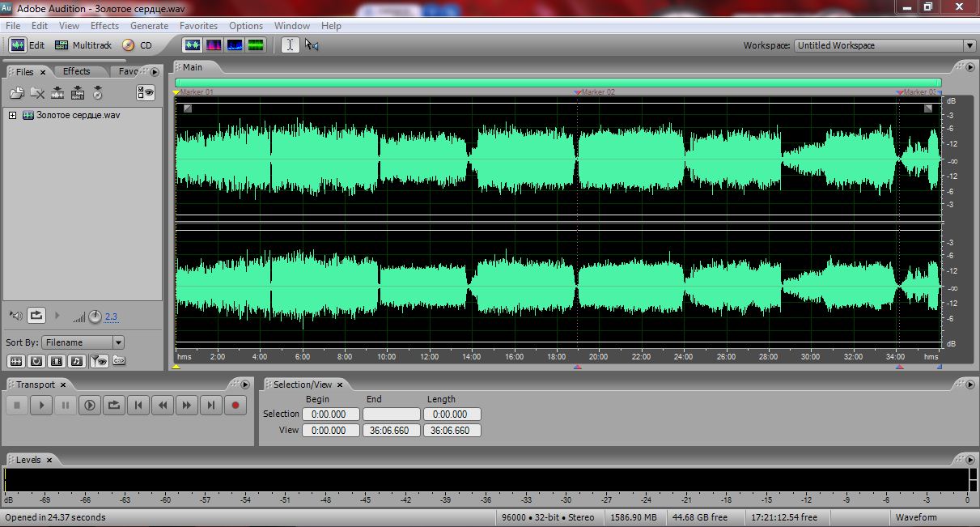The width and height of the screenshot is (980, 527).
Task: Toggle loop play in the Files panel
Action: coord(36,316)
